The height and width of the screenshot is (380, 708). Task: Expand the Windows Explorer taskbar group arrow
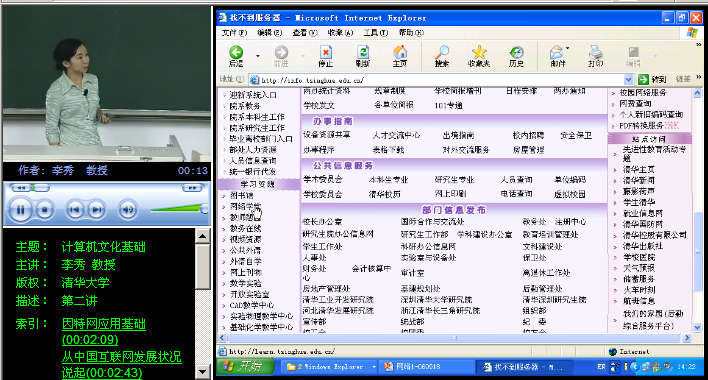pyautogui.click(x=374, y=367)
